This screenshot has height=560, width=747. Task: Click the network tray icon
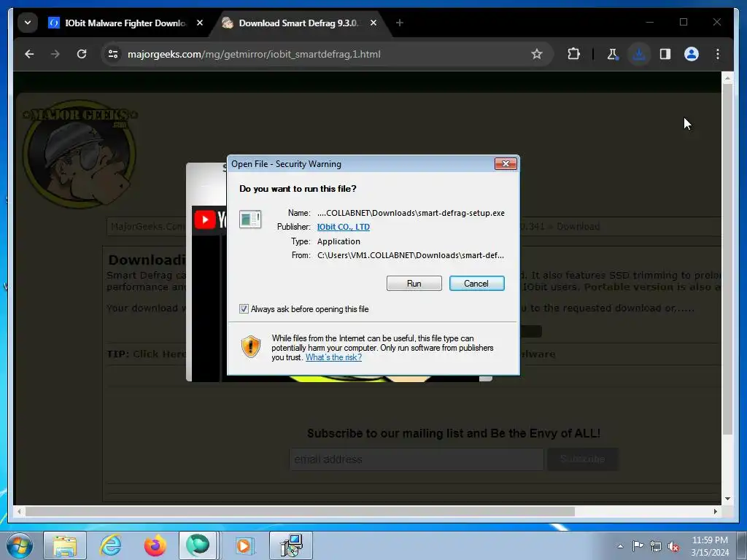pyautogui.click(x=656, y=546)
